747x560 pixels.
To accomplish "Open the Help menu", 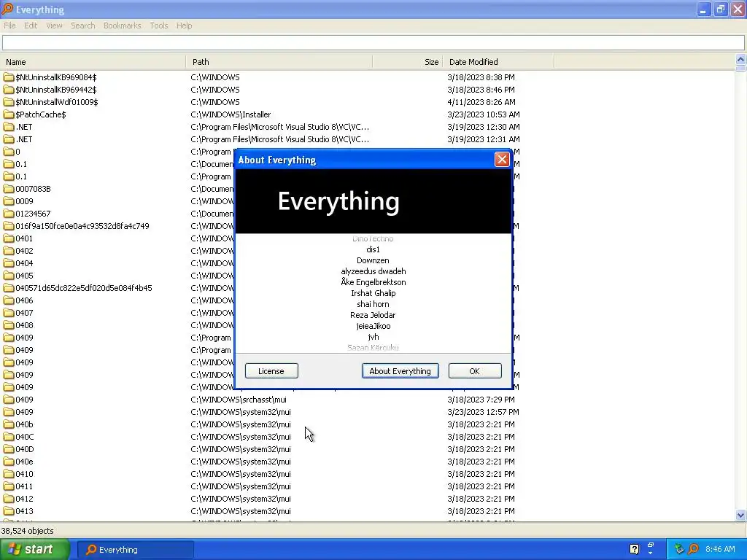I will tap(184, 26).
